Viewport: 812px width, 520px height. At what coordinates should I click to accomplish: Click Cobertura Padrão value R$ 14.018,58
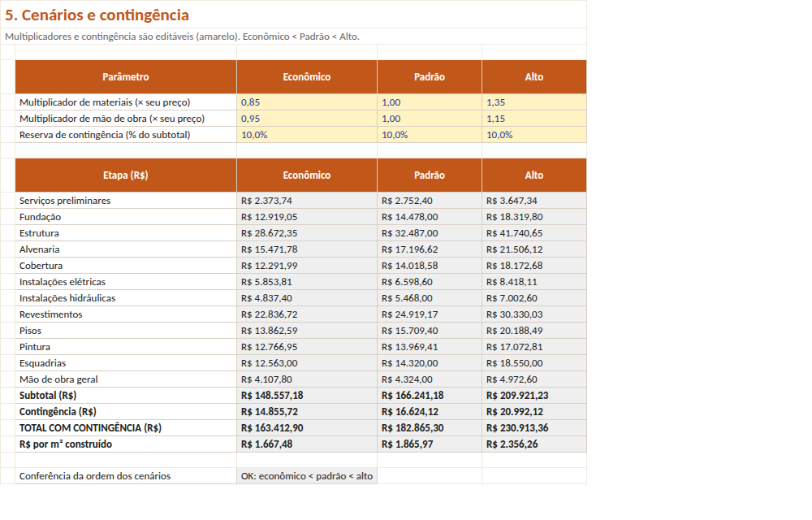pyautogui.click(x=430, y=265)
